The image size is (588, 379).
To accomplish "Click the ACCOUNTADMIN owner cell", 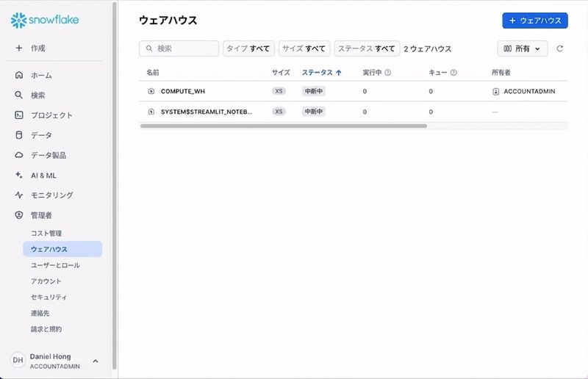I will [523, 92].
